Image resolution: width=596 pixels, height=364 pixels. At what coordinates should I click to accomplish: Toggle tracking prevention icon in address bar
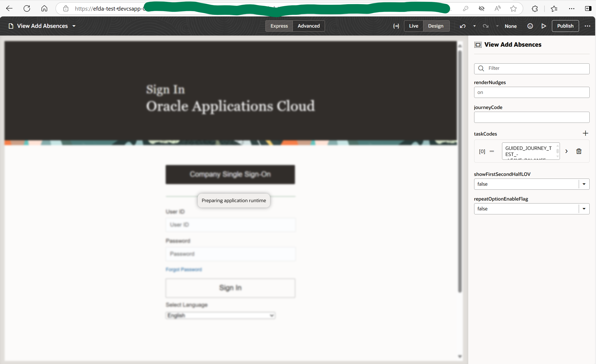coord(482,8)
